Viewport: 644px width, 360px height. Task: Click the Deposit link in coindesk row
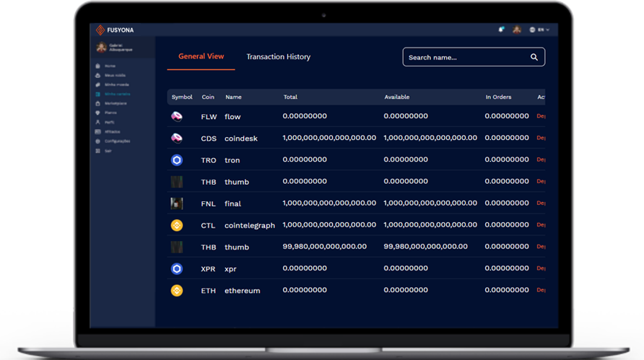pyautogui.click(x=541, y=138)
